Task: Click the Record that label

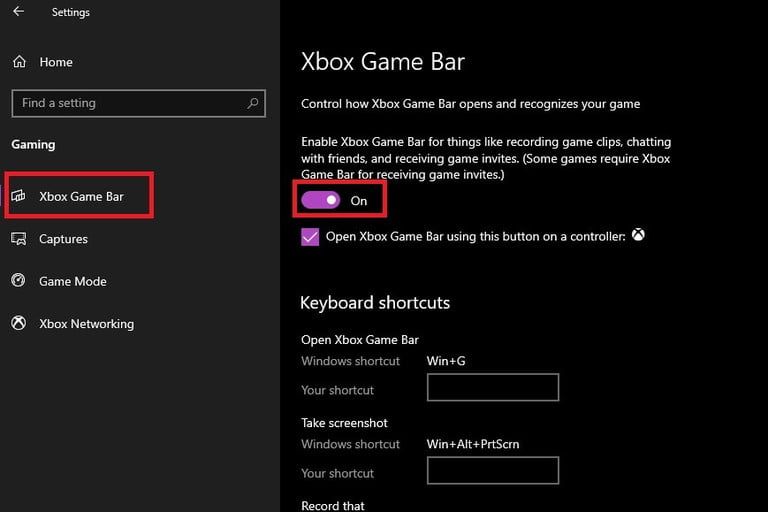Action: pyautogui.click(x=333, y=506)
